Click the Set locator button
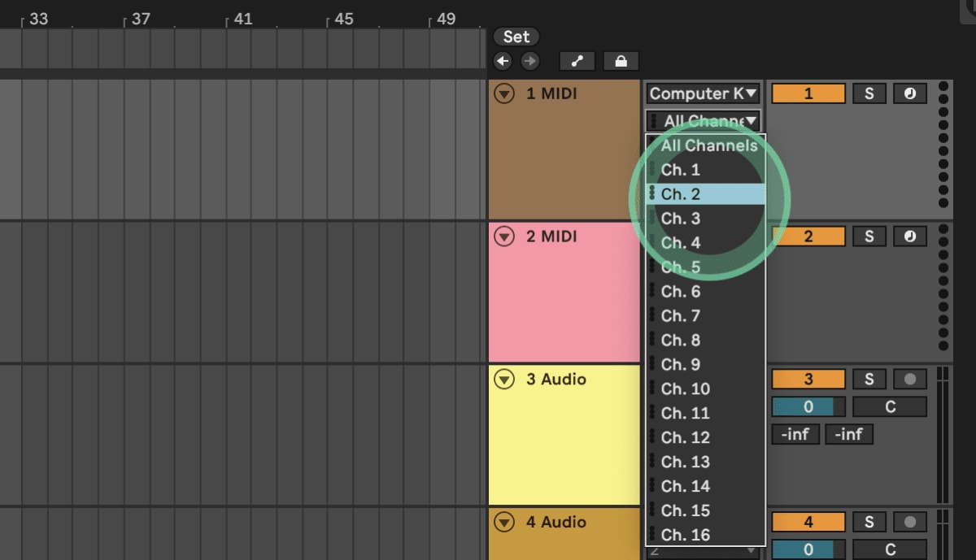 tap(516, 37)
